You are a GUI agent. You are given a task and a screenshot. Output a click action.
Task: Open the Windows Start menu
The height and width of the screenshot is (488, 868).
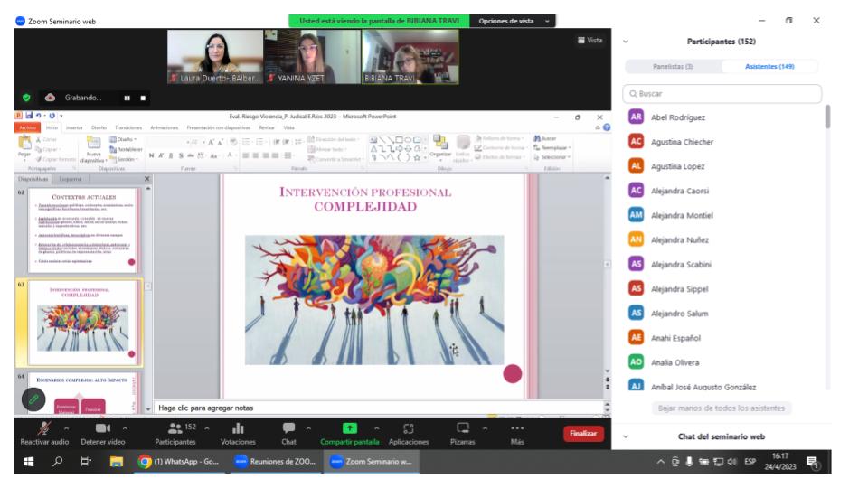pyautogui.click(x=29, y=462)
